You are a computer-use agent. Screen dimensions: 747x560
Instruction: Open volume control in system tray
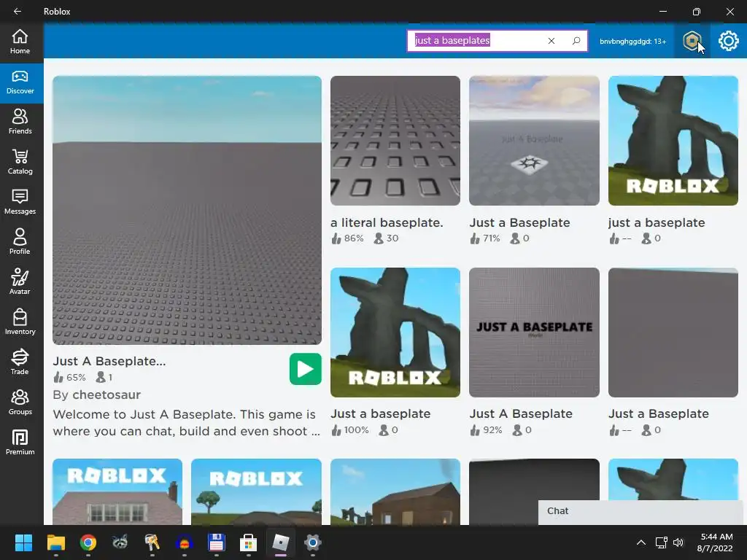click(678, 542)
